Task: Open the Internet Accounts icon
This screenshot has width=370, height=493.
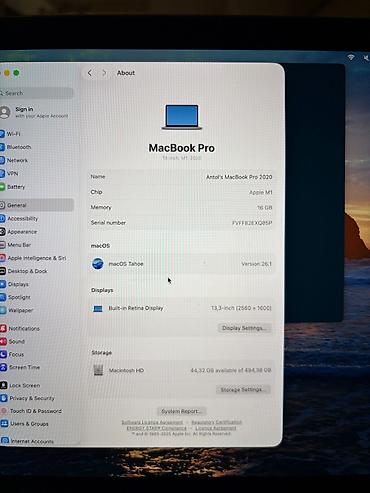Action: pyautogui.click(x=5, y=441)
